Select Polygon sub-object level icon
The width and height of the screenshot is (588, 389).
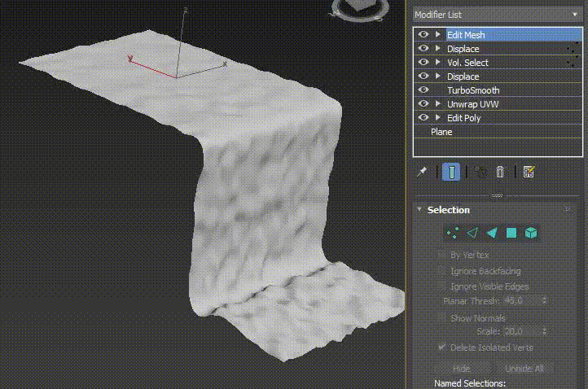511,234
